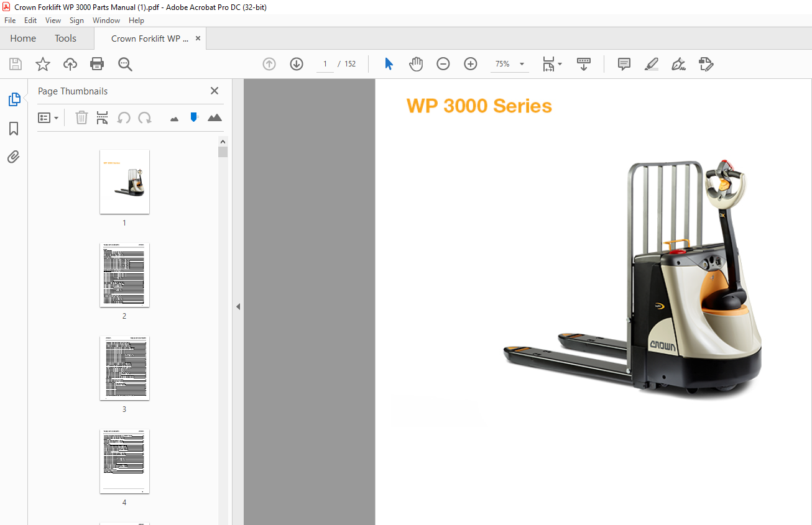Image resolution: width=812 pixels, height=525 pixels.
Task: Open Page Thumbnails sidebar icon
Action: click(14, 99)
